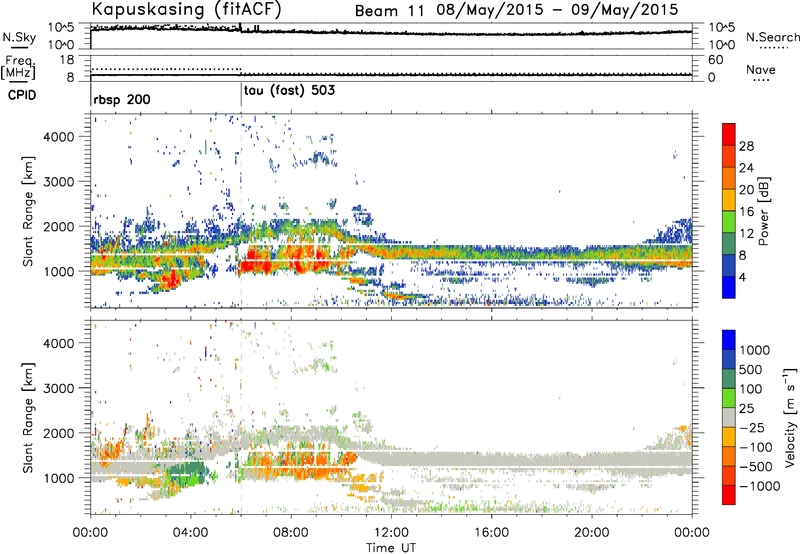This screenshot has width=800, height=554.
Task: Click the 'Beam 11' label
Action: tap(389, 11)
